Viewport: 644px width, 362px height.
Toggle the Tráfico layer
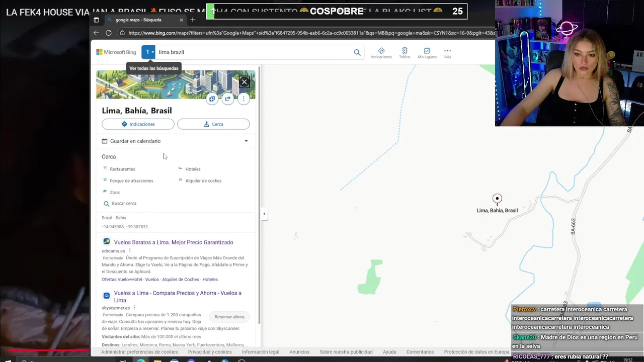pyautogui.click(x=405, y=53)
